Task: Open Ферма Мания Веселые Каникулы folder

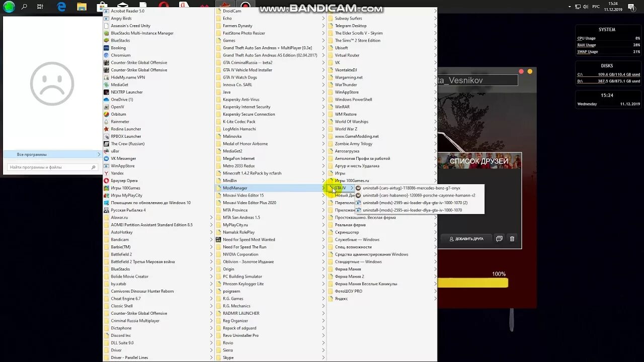Action: [382, 284]
